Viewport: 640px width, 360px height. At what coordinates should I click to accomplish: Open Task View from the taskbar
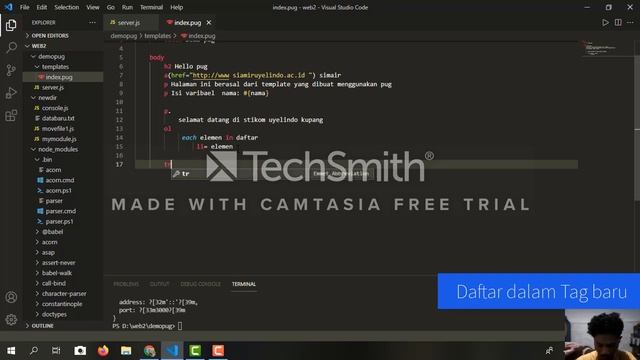pyautogui.click(x=56, y=351)
